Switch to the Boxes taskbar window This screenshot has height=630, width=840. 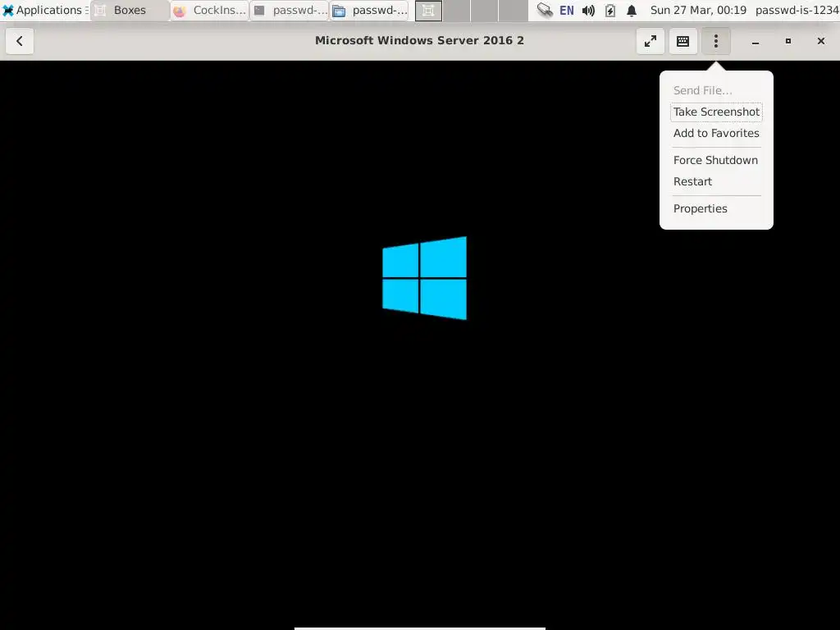(130, 10)
